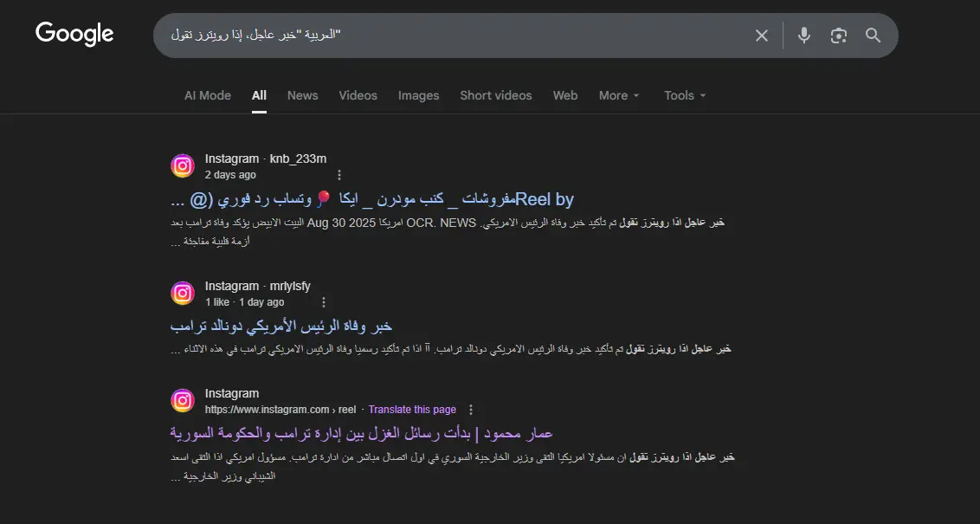Open the 'Reel by' result title
This screenshot has height=524, width=980.
pyautogui.click(x=372, y=199)
